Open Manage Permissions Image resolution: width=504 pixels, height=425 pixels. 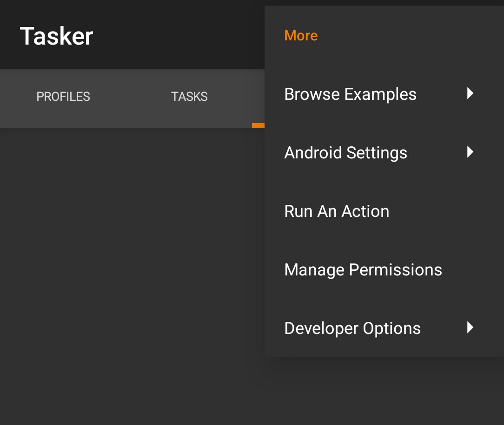point(384,270)
